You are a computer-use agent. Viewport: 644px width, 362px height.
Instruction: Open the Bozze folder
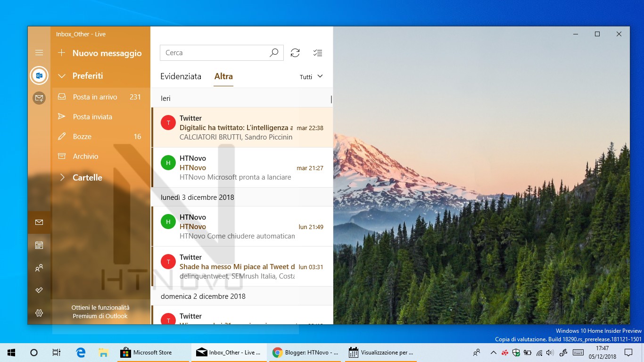100,136
